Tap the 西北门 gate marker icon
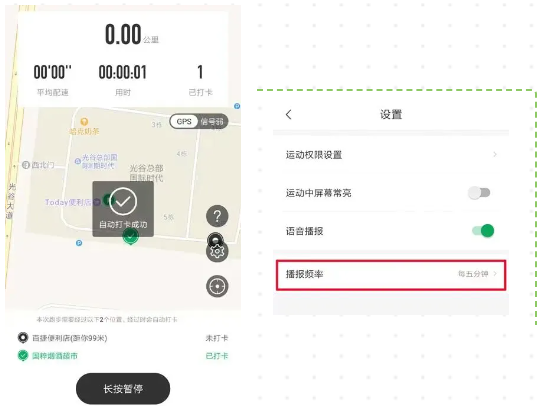 click(x=26, y=165)
